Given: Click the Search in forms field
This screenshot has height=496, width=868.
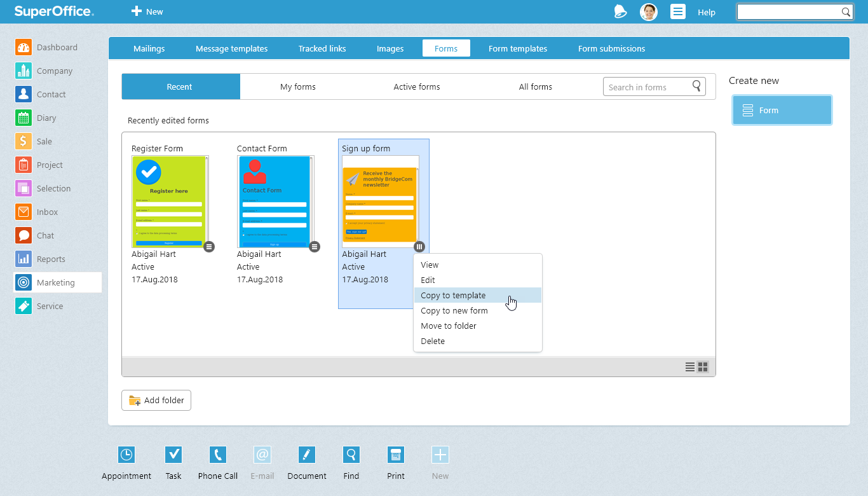Looking at the screenshot, I should [647, 87].
